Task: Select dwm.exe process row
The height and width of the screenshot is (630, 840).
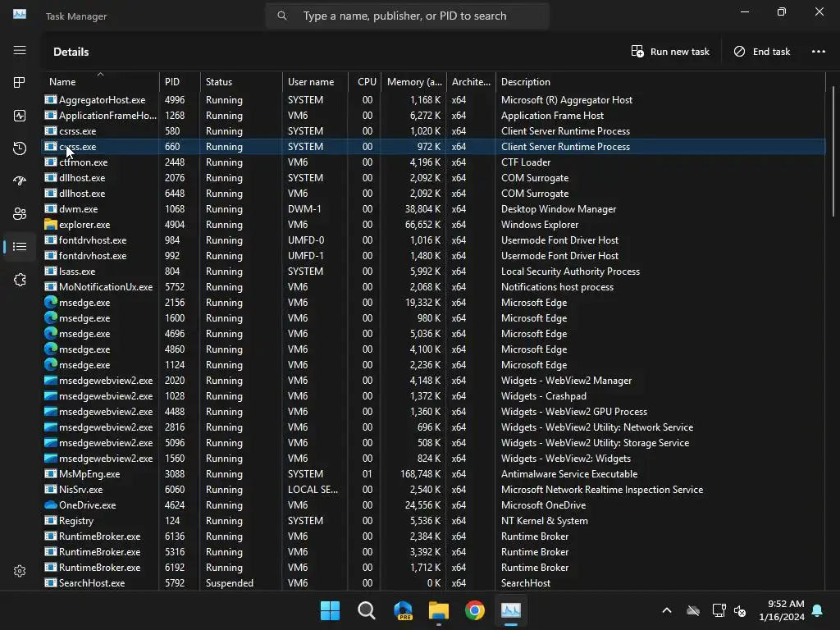Action: [433, 209]
